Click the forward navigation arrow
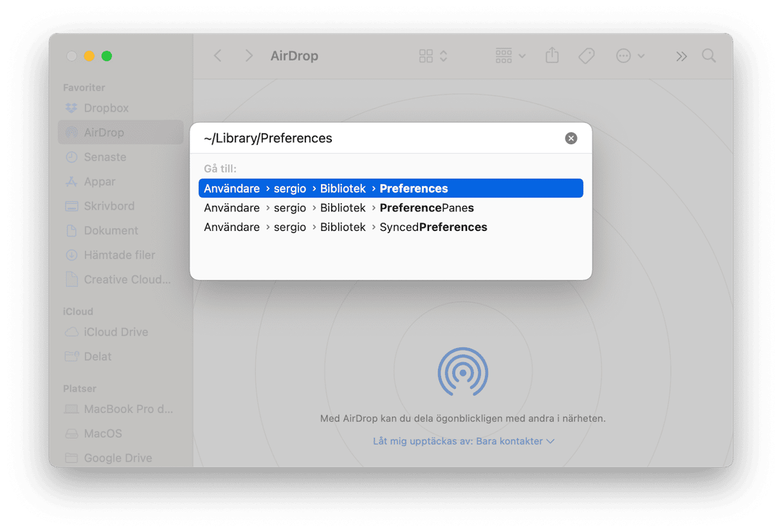The width and height of the screenshot is (782, 532). click(x=249, y=56)
